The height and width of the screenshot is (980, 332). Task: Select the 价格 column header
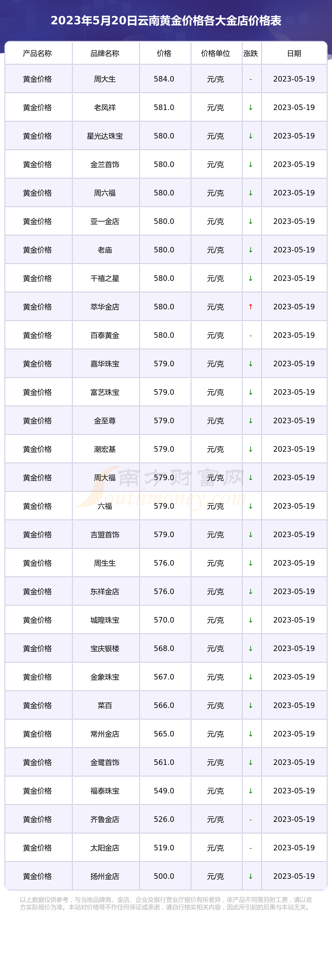click(x=164, y=53)
